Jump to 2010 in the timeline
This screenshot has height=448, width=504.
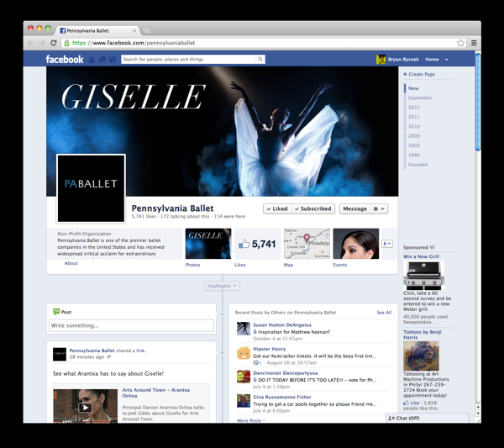click(414, 126)
